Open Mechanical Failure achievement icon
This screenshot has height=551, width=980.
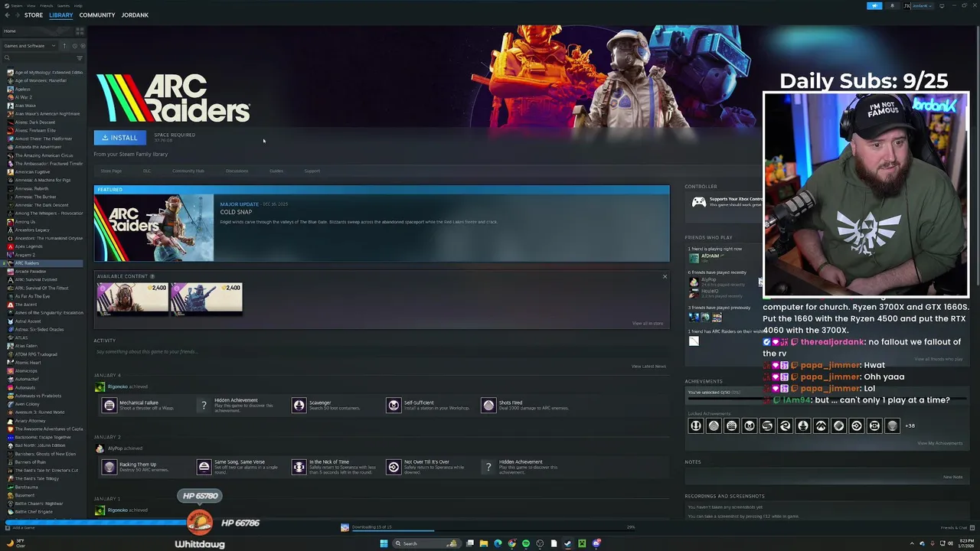[x=109, y=406]
